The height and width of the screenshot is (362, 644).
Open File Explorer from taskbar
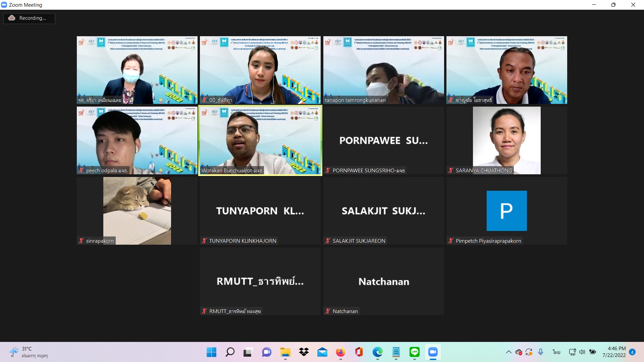pos(285,352)
